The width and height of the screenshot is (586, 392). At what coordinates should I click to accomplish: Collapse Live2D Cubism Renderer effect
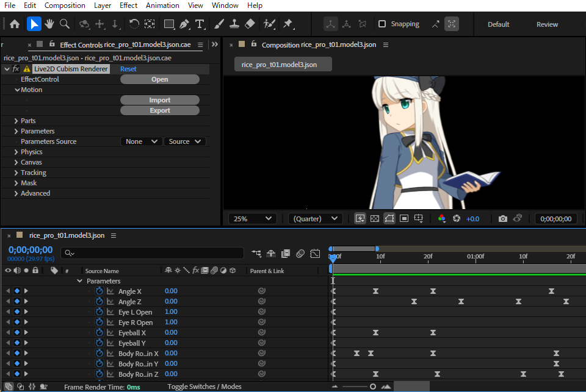(7, 69)
